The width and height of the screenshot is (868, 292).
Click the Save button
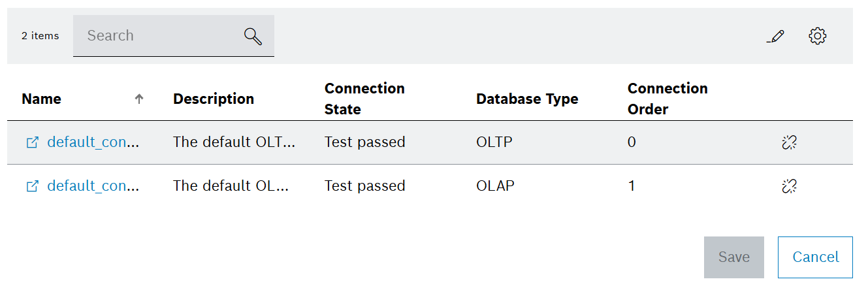734,257
